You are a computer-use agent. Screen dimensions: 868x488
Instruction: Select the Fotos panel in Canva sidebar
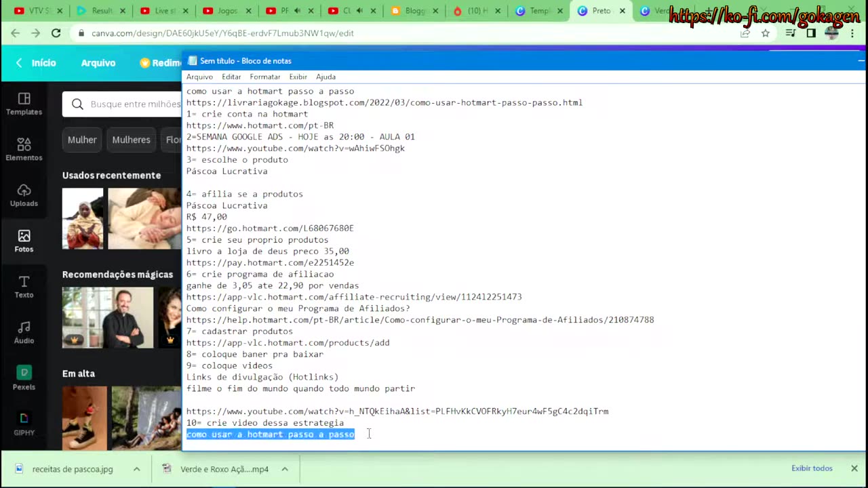coord(24,241)
